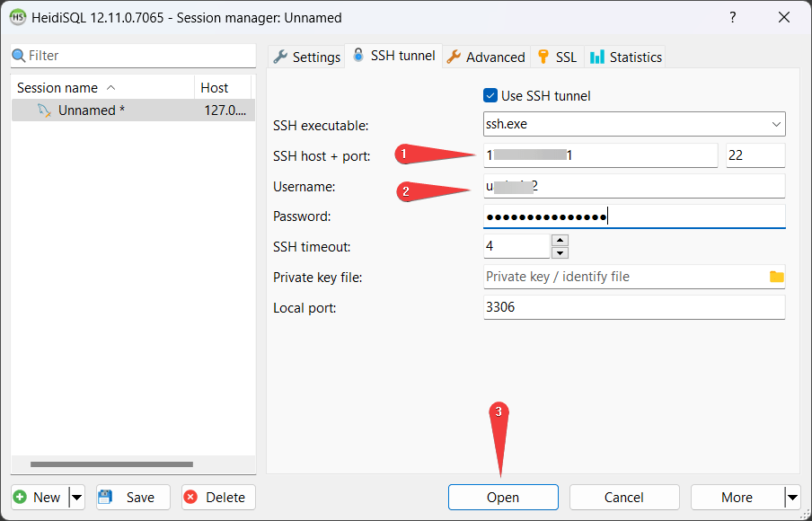Decrease SSH timeout with down arrow

point(560,252)
